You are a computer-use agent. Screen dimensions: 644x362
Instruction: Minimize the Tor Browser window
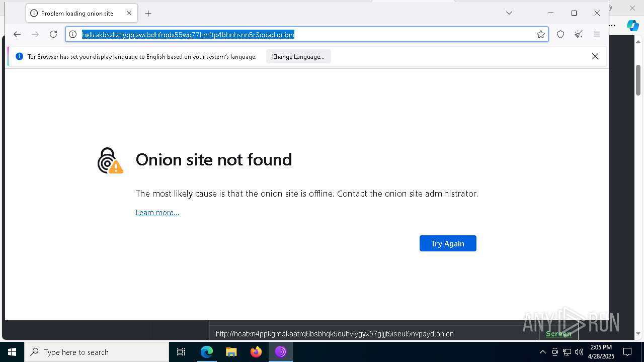(x=551, y=13)
